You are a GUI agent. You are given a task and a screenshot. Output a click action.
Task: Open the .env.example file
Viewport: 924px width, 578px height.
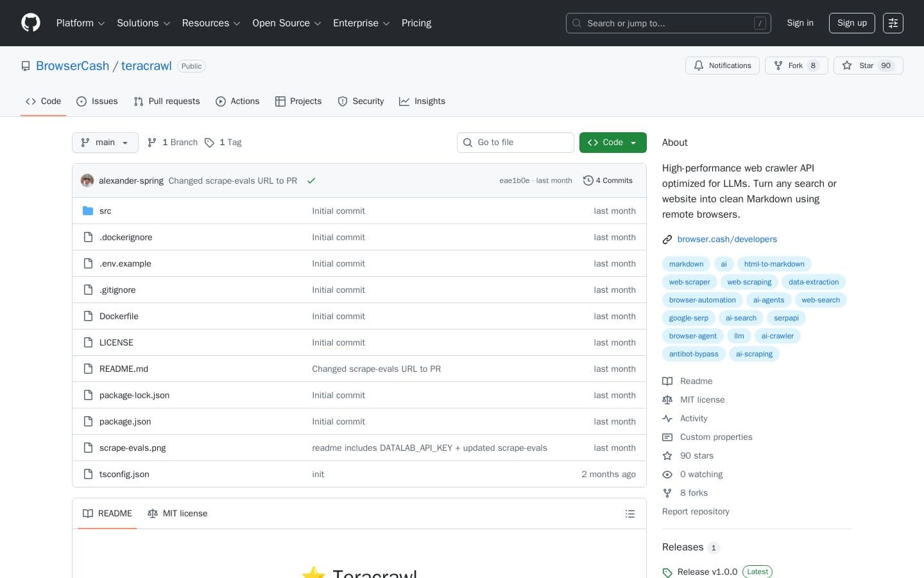[x=125, y=264]
